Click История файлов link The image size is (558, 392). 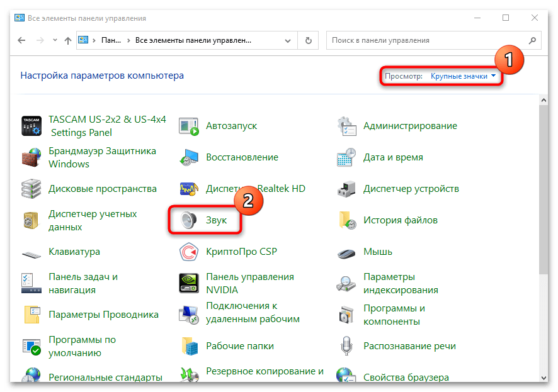click(x=400, y=220)
